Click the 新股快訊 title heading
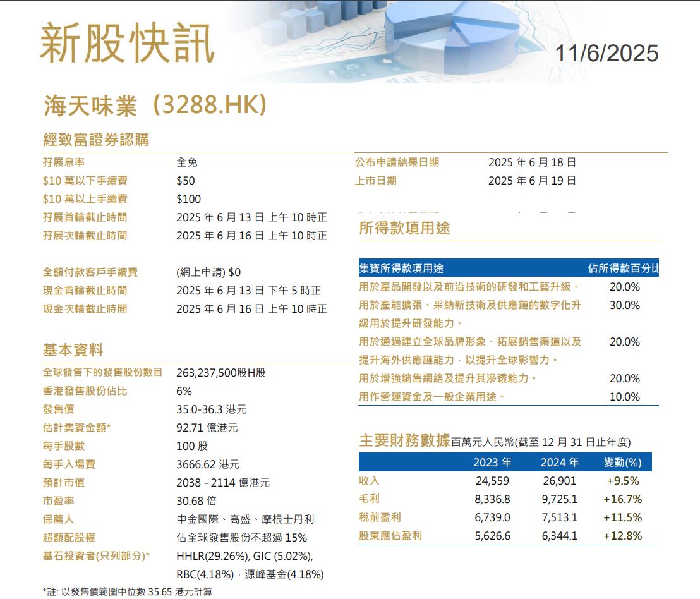700x599 pixels. tap(127, 44)
